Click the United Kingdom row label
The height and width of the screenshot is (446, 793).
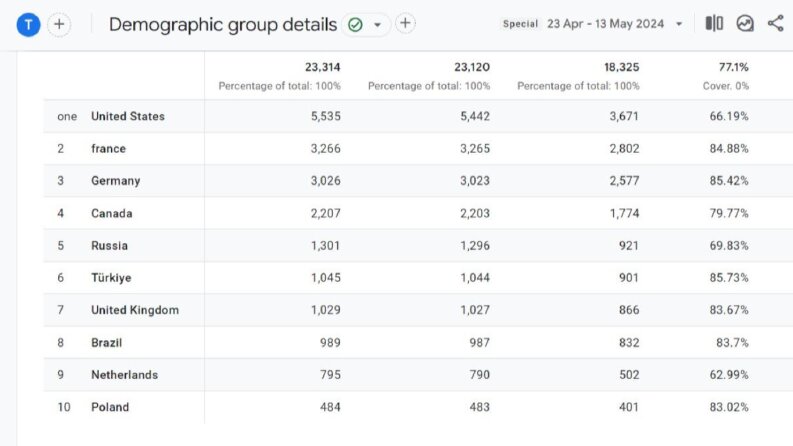pyautogui.click(x=135, y=310)
